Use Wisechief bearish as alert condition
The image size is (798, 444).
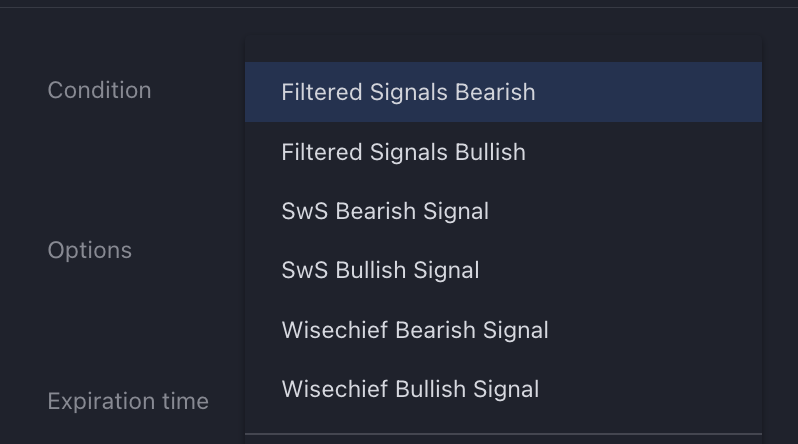(x=415, y=330)
